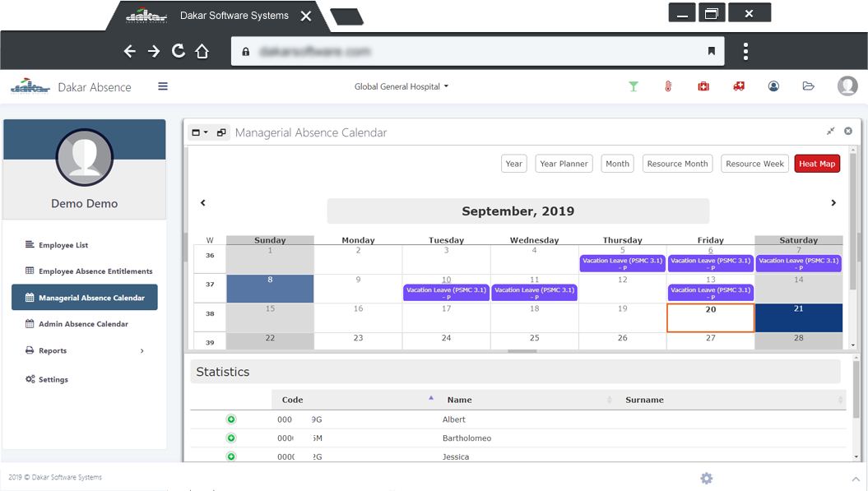Go to previous month with left arrow
Viewport: 868px width, 491px height.
click(x=203, y=203)
